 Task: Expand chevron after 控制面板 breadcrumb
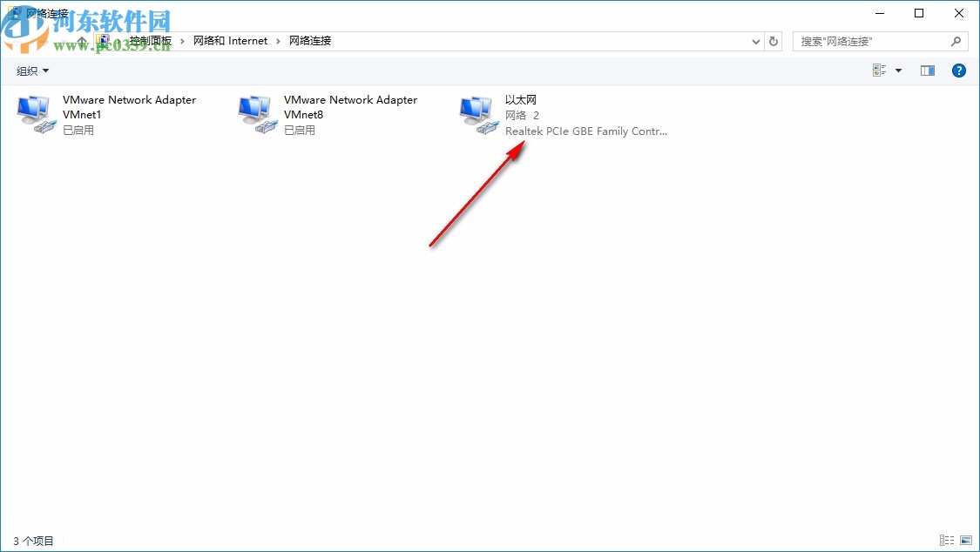(x=182, y=41)
